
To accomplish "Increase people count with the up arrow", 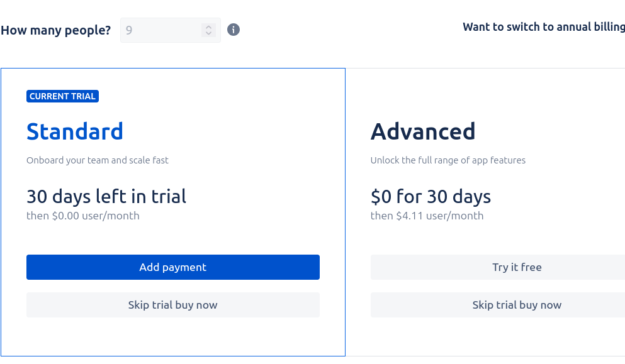I will (x=208, y=27).
